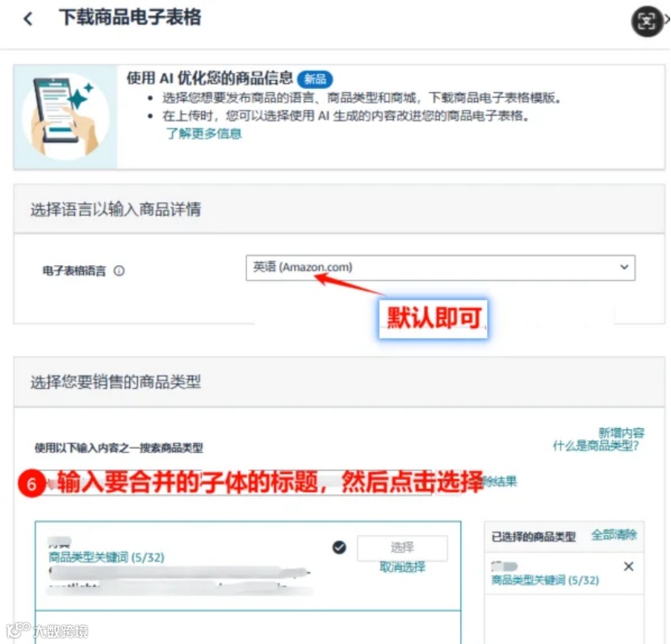Image resolution: width=671 pixels, height=644 pixels.
Task: Open 什么是商品类型? help link
Action: click(596, 446)
